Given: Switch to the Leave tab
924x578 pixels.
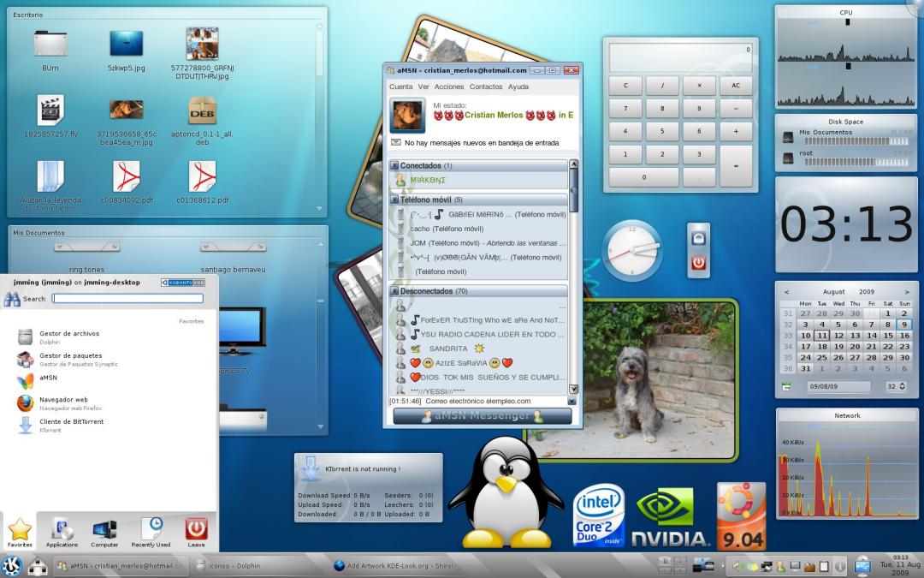Looking at the screenshot, I should pos(196,532).
